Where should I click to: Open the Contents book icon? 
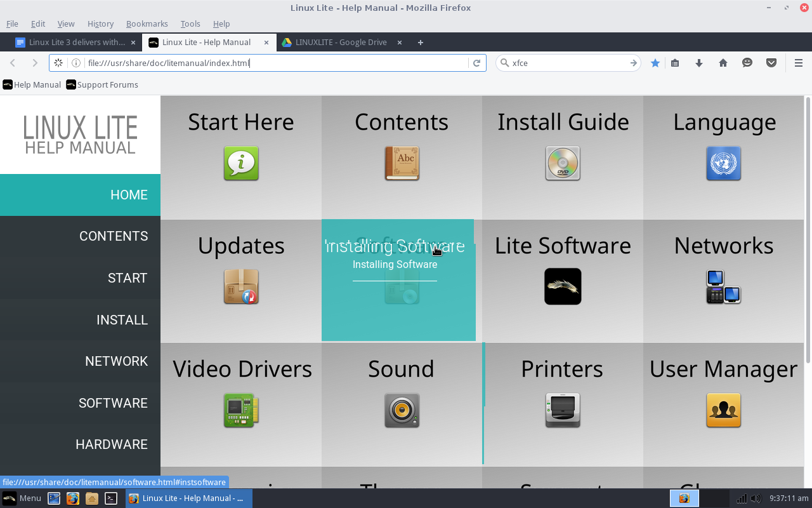click(402, 163)
